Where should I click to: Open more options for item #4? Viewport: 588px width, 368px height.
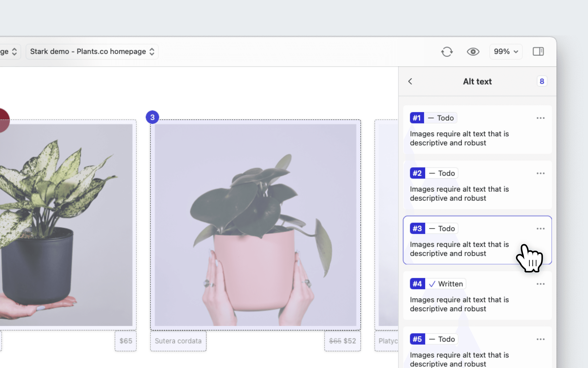pos(540,284)
